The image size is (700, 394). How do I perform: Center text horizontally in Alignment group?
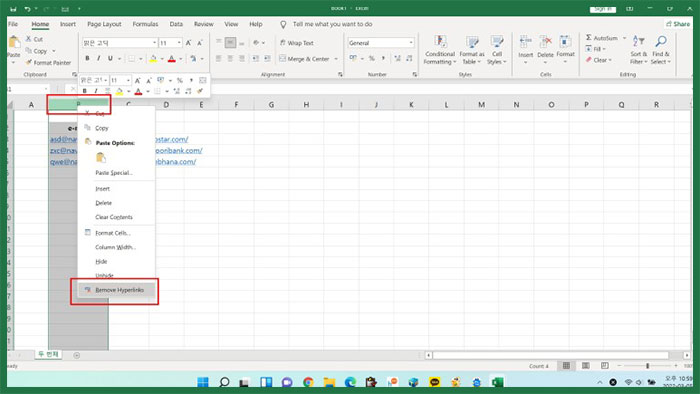(x=230, y=58)
